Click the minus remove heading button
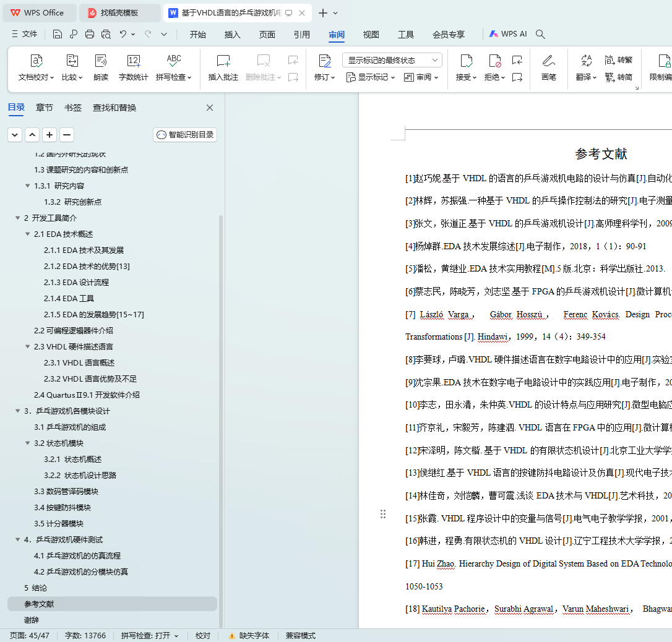 (67, 135)
